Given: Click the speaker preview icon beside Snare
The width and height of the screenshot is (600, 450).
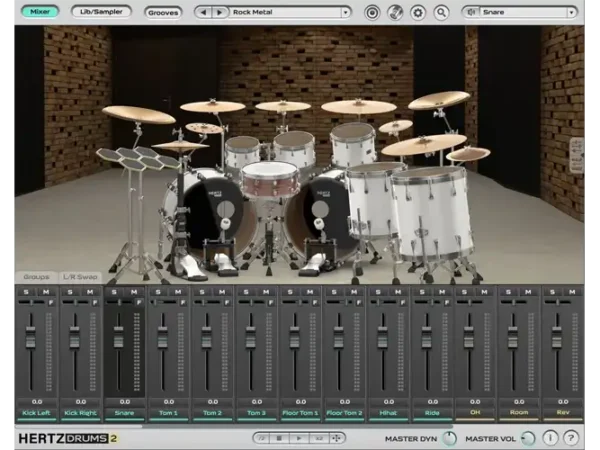Looking at the screenshot, I should 471,12.
